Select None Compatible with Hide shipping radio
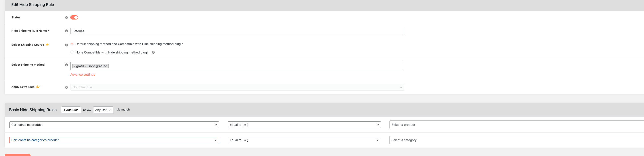Screen dimensions: 644x156 (x=72, y=52)
